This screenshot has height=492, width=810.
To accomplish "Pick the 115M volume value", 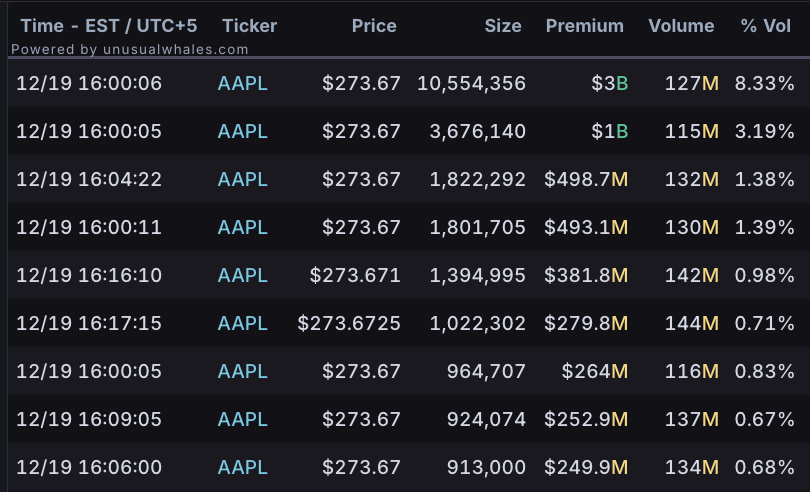I will (692, 131).
